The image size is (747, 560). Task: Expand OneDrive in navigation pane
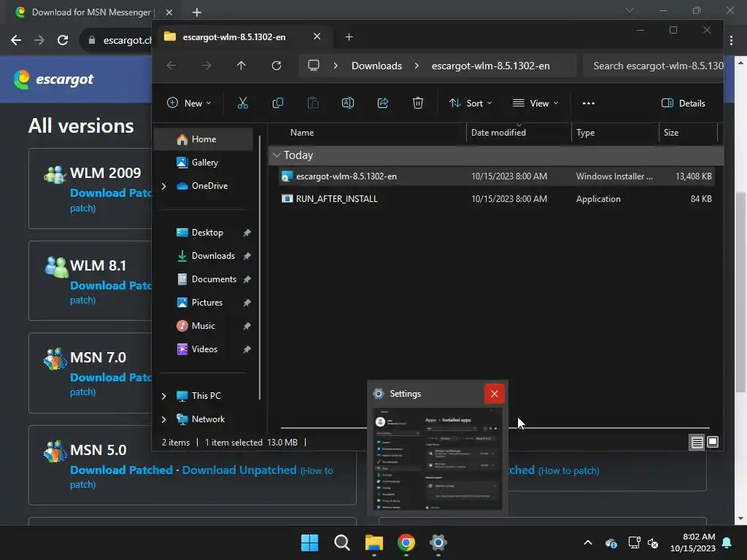(164, 186)
